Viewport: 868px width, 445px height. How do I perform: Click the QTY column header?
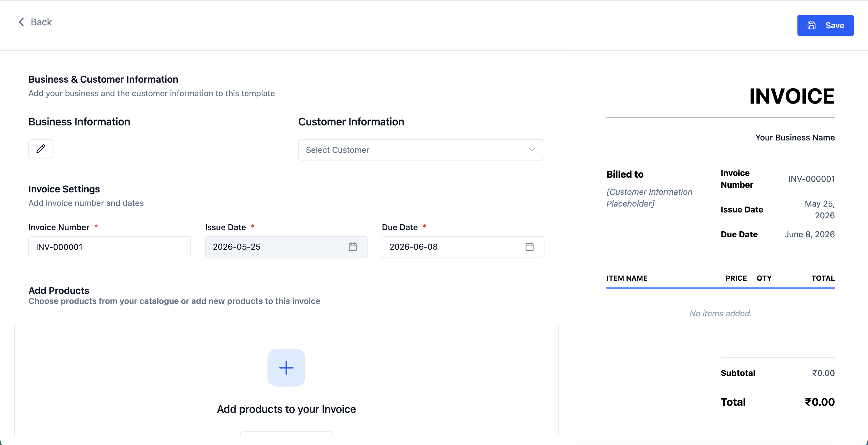pos(764,278)
